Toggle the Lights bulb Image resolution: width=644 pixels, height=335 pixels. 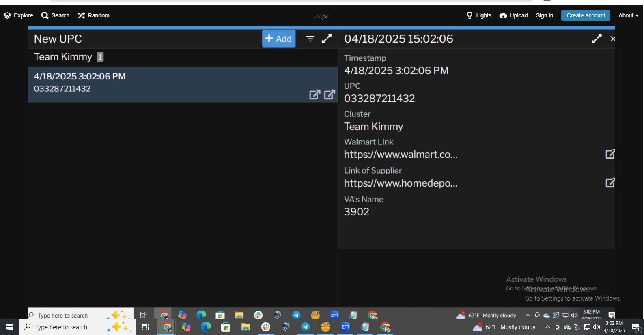pyautogui.click(x=470, y=15)
